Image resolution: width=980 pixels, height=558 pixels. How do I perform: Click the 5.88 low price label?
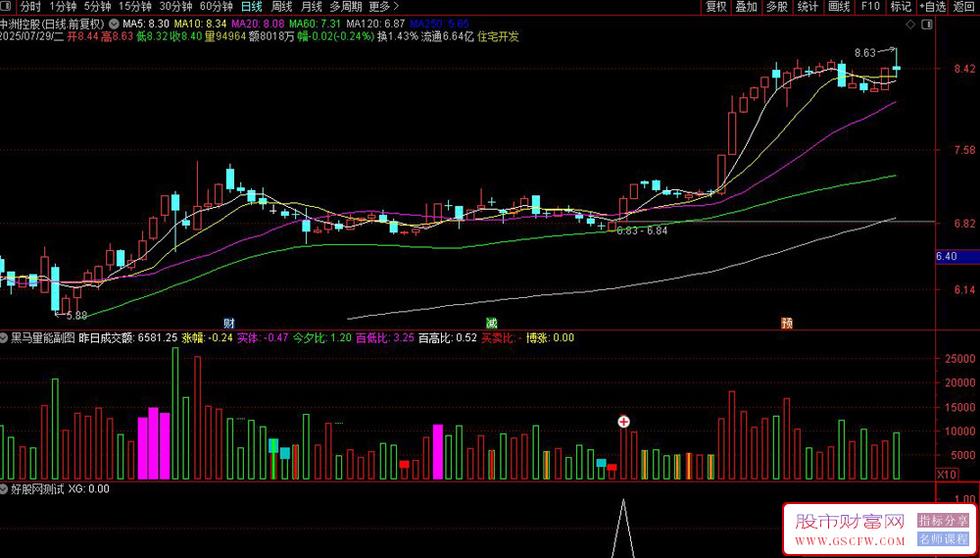click(x=76, y=316)
